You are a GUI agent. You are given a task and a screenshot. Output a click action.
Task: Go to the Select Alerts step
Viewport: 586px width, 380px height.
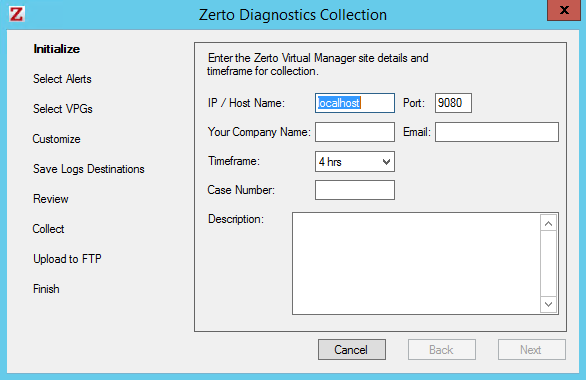62,79
